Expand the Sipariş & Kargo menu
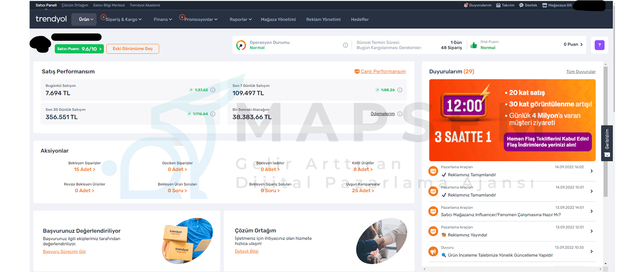 pos(124,19)
